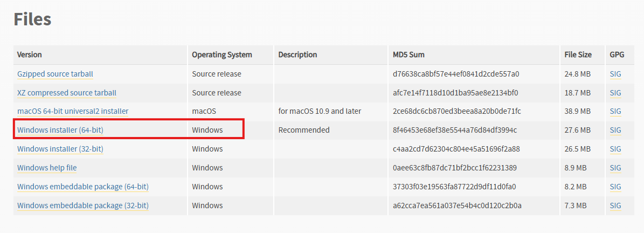The image size is (644, 233).
Task: Click SIG for Windows installer (64-bit)
Action: click(x=615, y=131)
